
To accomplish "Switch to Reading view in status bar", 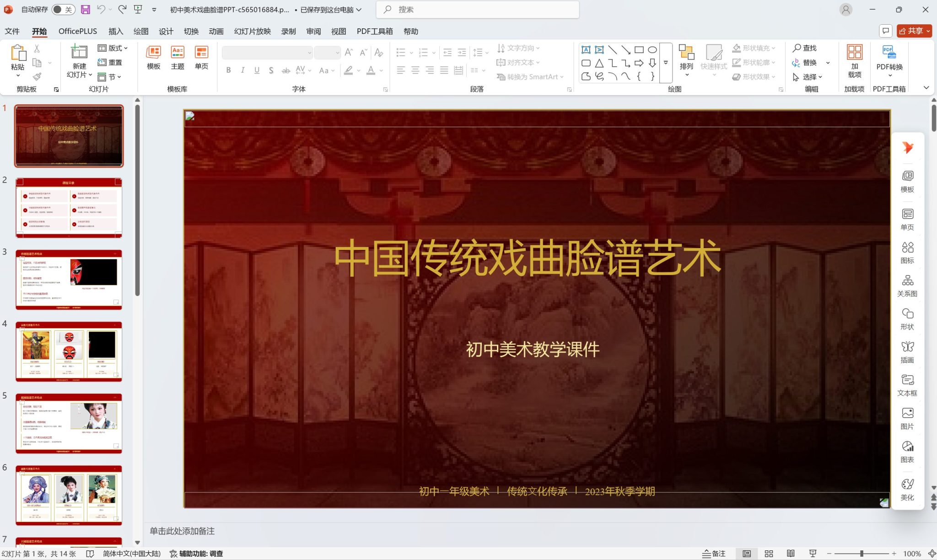I will click(x=791, y=554).
